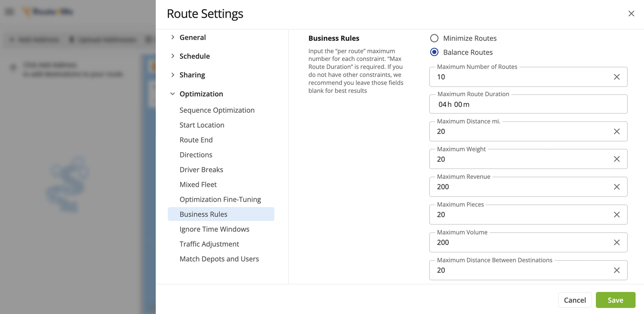This screenshot has width=644, height=314.
Task: Close the Route Settings dialog
Action: tap(631, 14)
